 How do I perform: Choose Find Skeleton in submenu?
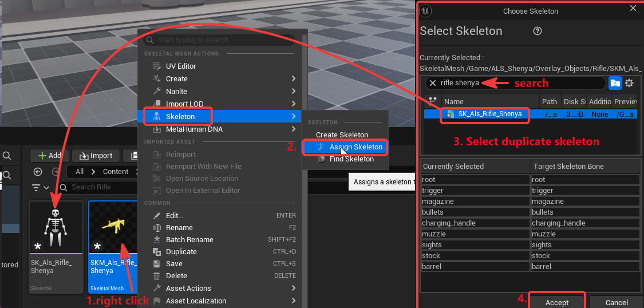(351, 159)
